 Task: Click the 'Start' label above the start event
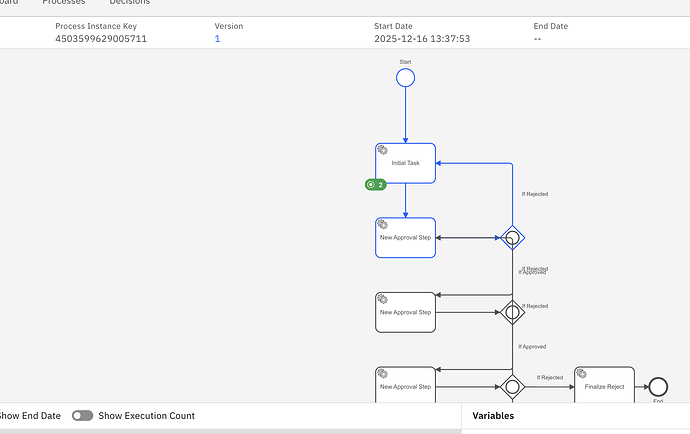(x=405, y=62)
